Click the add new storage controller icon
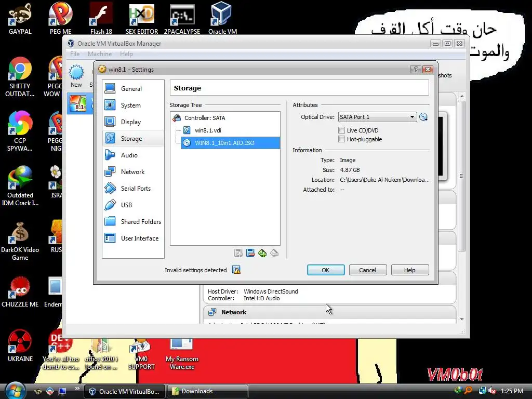The image size is (532, 399). coord(238,253)
